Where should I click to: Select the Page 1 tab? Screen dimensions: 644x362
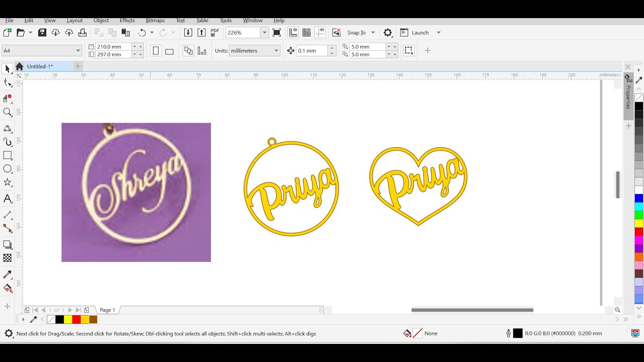[108, 310]
